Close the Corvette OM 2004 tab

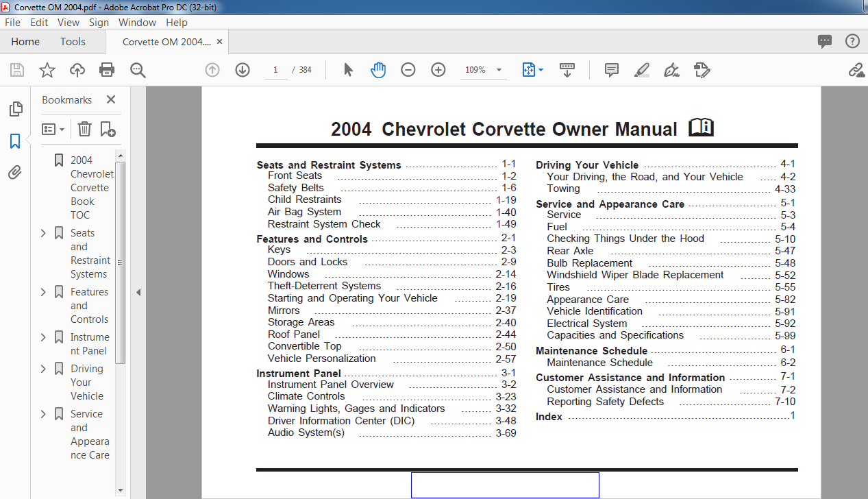(219, 42)
